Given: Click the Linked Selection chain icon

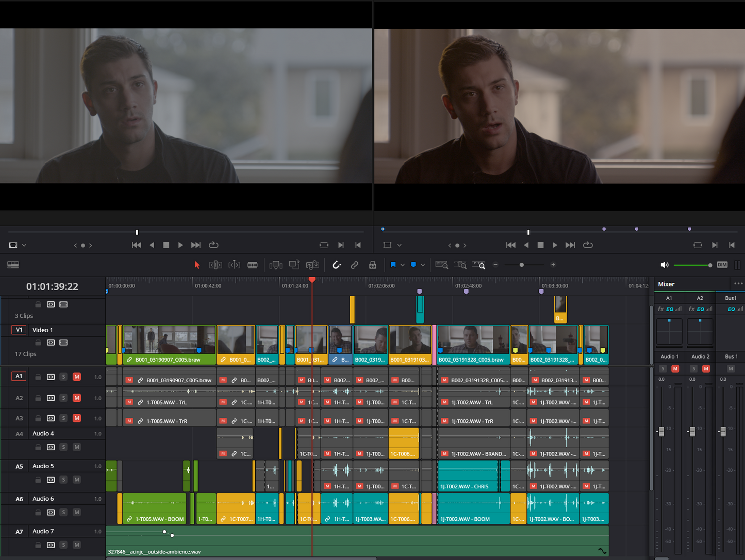Looking at the screenshot, I should tap(355, 265).
